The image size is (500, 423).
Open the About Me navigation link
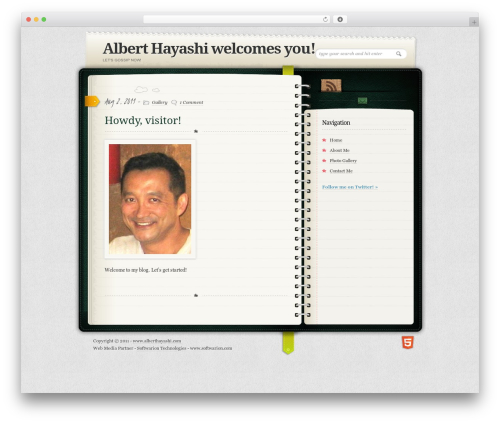point(339,150)
